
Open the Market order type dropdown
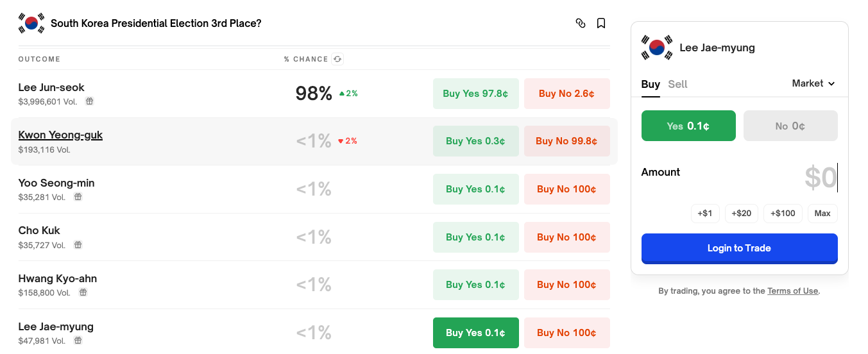click(813, 83)
